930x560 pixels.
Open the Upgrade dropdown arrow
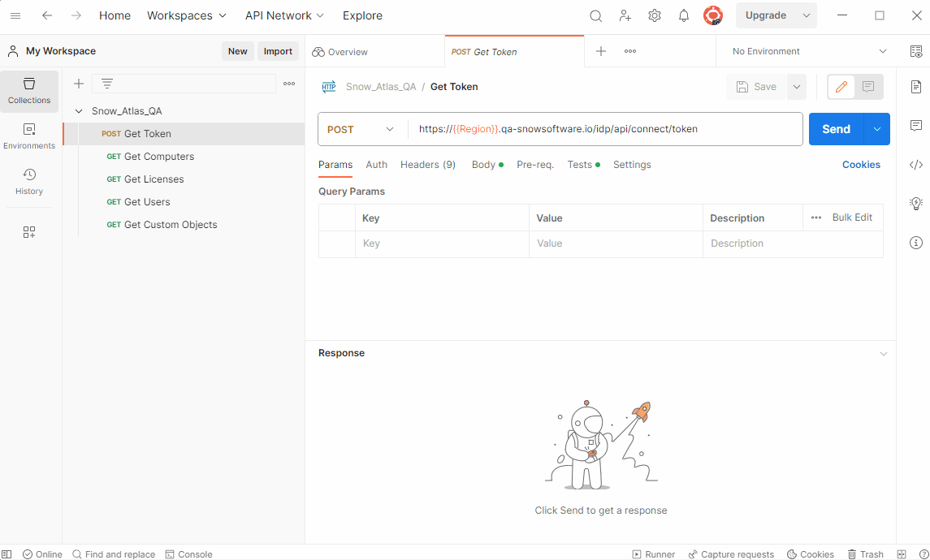click(x=806, y=16)
